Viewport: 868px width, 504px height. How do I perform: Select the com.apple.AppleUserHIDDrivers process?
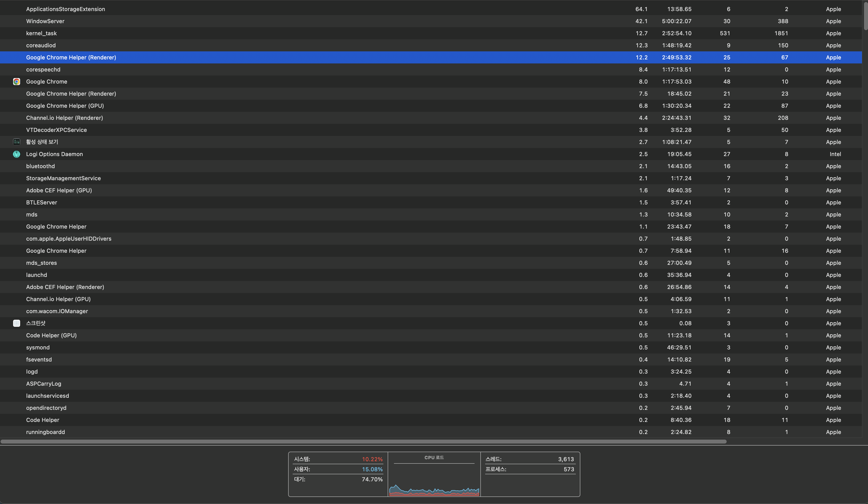coord(431,239)
